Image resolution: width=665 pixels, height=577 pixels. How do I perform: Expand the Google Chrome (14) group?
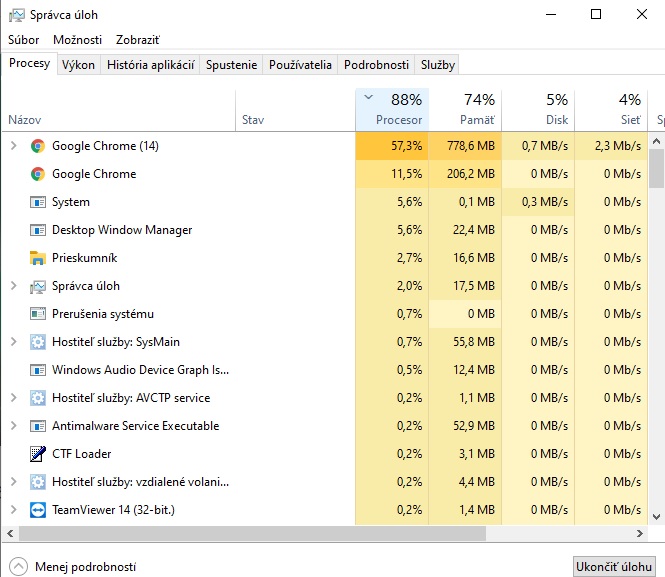point(14,146)
